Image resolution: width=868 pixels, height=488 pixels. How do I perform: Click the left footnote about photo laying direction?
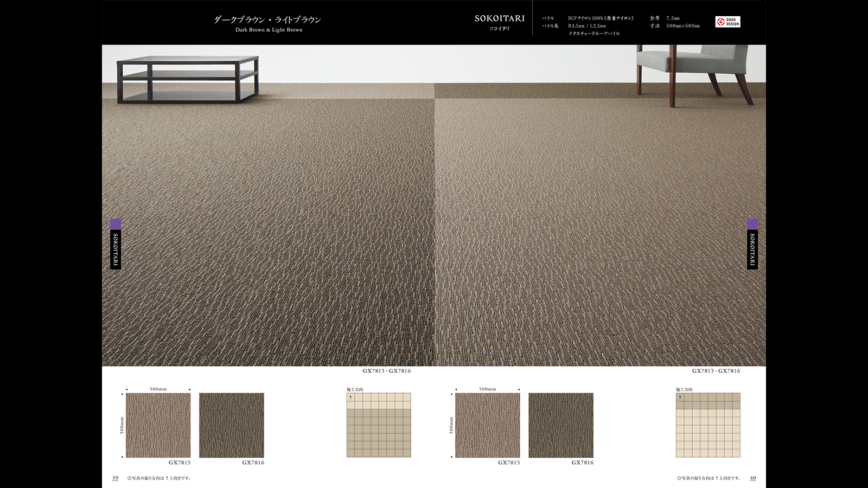159,478
